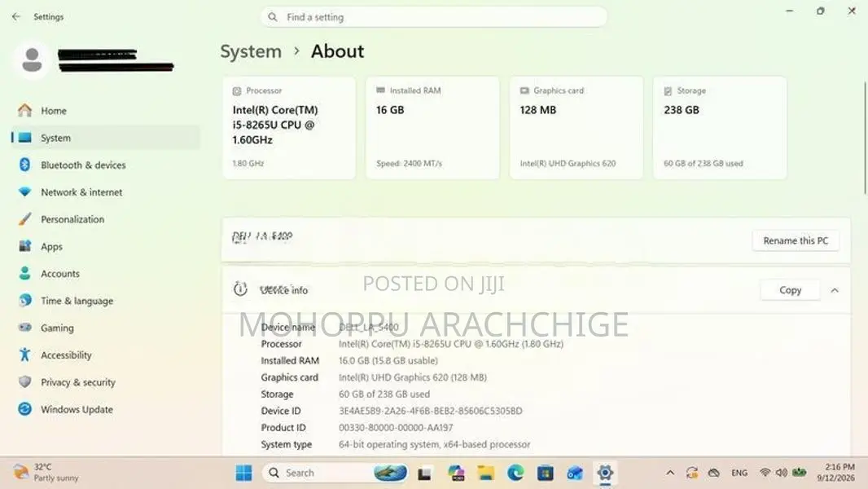Click the user profile avatar
This screenshot has height=489, width=868.
[x=32, y=59]
